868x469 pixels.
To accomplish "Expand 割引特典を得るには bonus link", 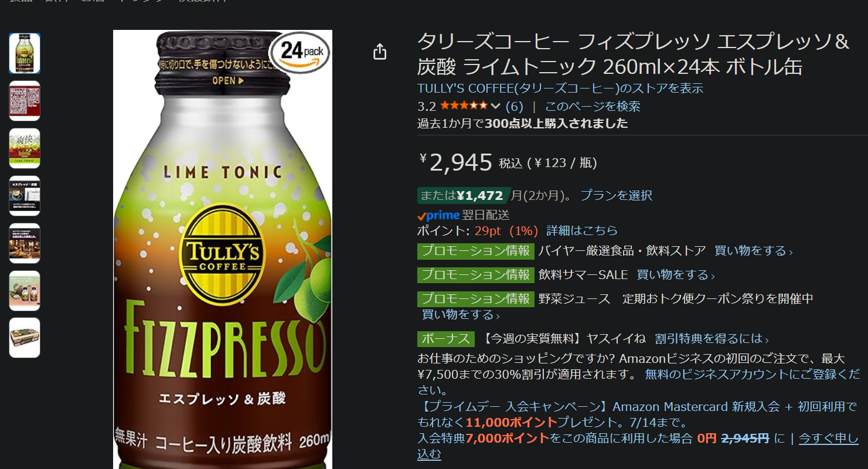I will (x=712, y=339).
